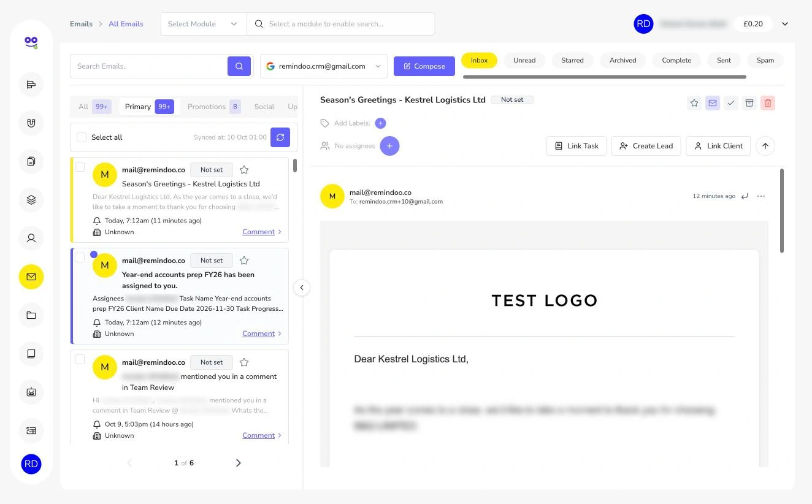Image resolution: width=812 pixels, height=504 pixels.
Task: Open the user profile icon in the sidebar
Action: coord(31,239)
